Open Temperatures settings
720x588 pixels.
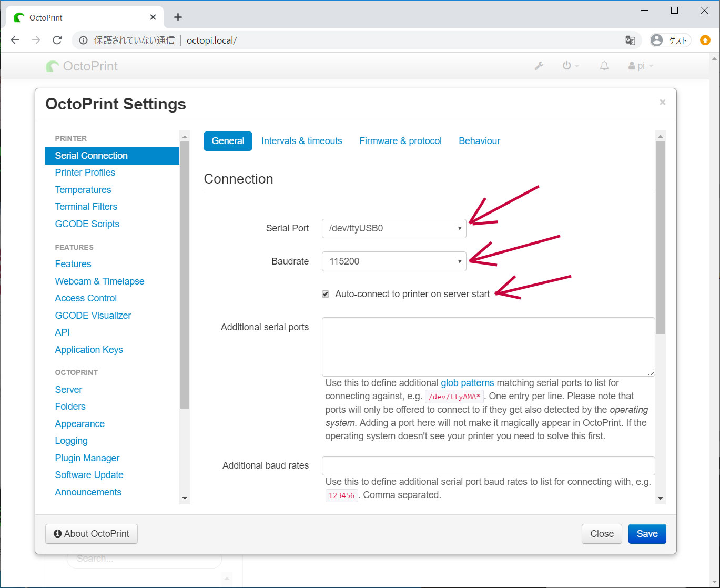(x=83, y=190)
